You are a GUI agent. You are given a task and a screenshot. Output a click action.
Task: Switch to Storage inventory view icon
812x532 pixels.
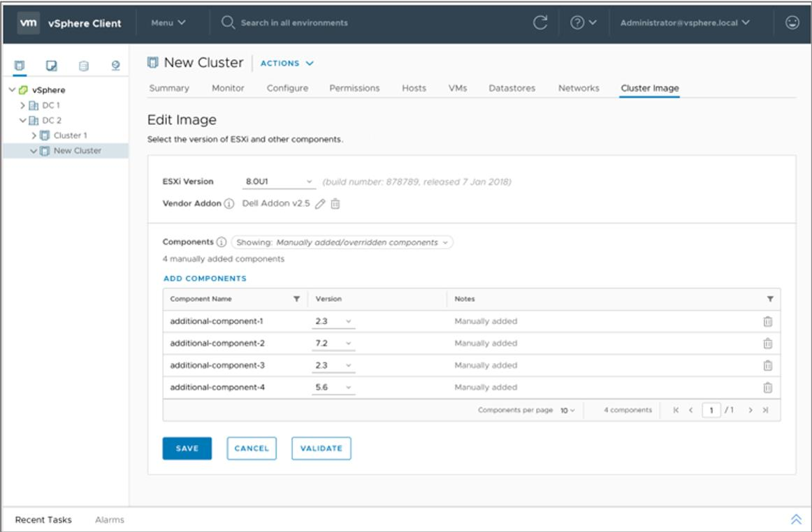(83, 66)
